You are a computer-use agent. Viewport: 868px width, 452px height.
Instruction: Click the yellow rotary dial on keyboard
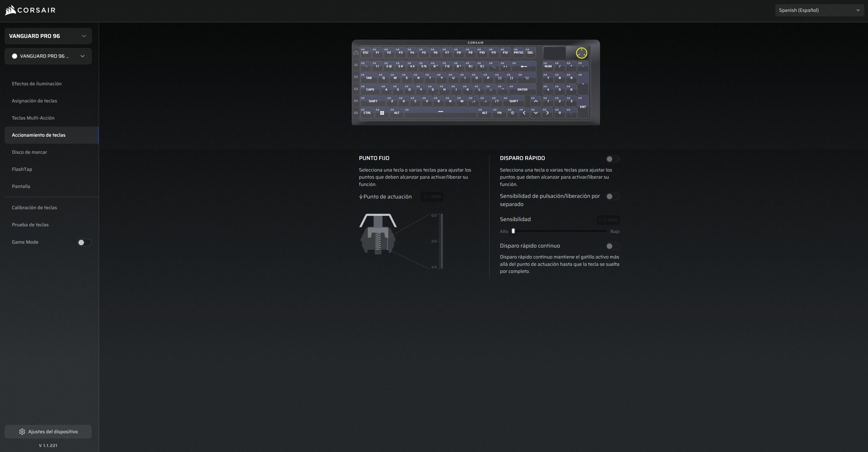coord(581,53)
